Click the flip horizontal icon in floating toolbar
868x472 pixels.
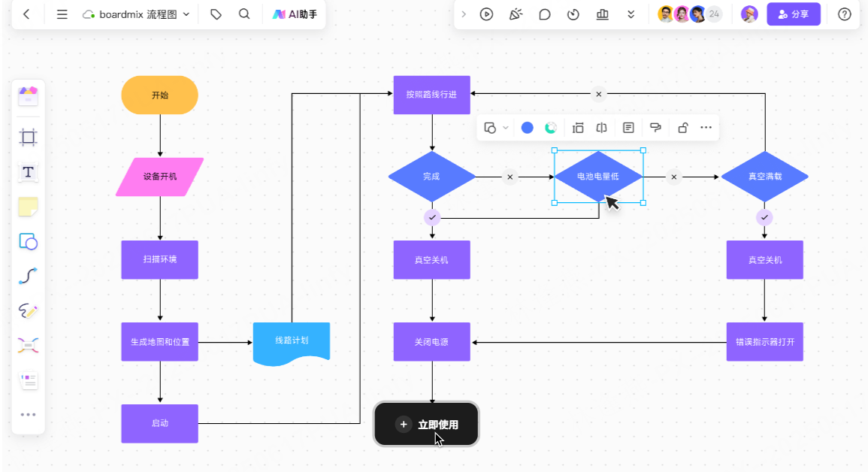point(601,128)
